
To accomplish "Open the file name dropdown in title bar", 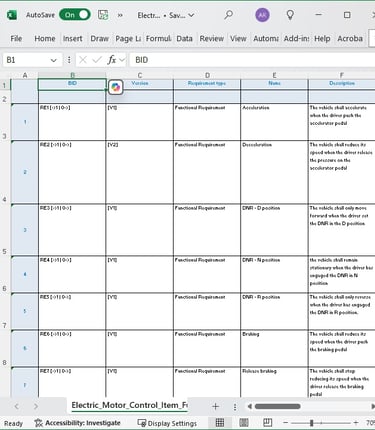I will (x=191, y=15).
